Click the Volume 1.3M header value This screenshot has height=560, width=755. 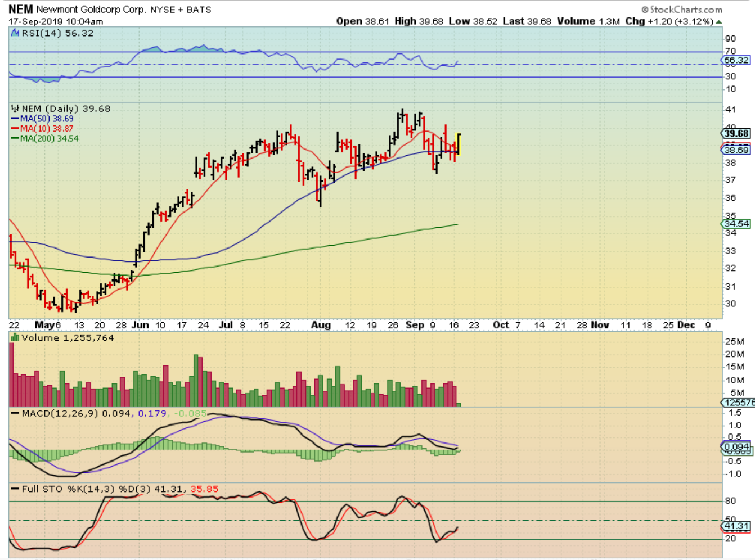588,21
